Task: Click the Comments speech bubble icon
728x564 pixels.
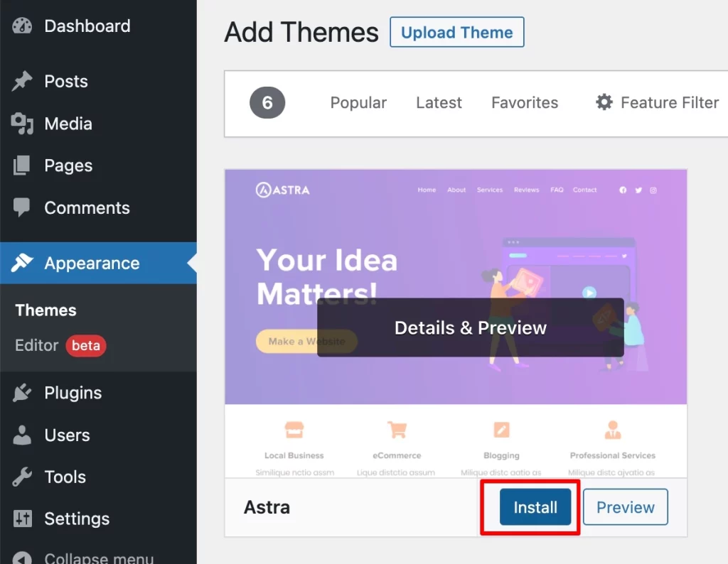Action: 21,207
